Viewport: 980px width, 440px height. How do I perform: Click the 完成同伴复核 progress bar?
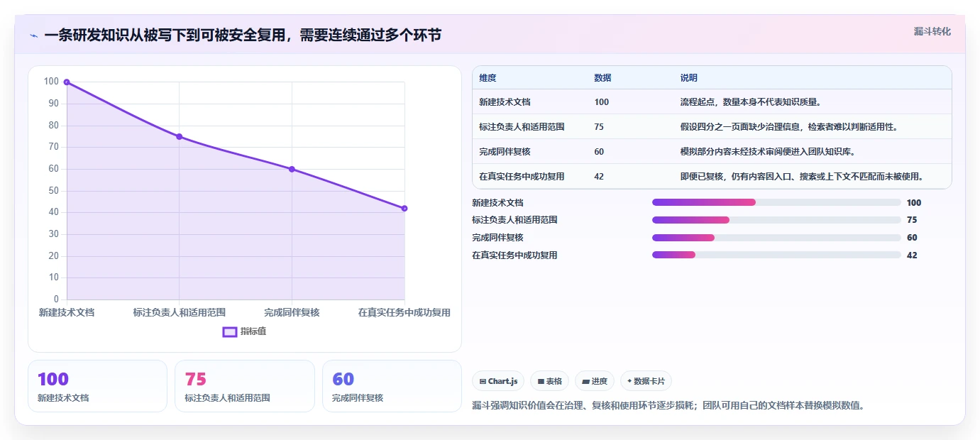click(x=776, y=238)
